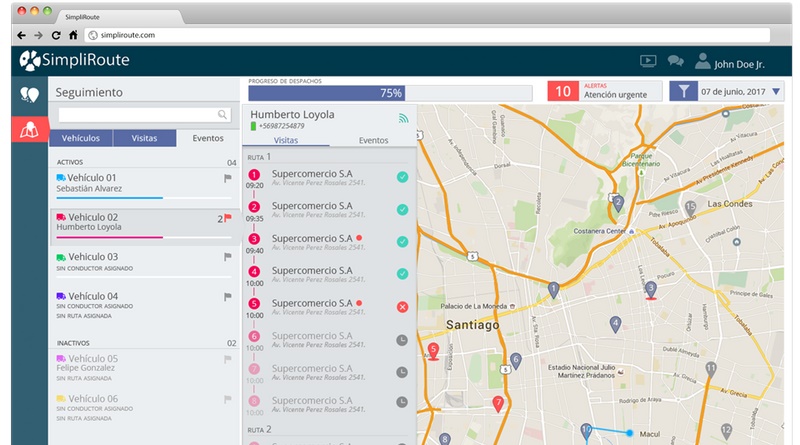800x445 pixels.
Task: Open the 10 urgent alerts badge
Action: pos(563,91)
